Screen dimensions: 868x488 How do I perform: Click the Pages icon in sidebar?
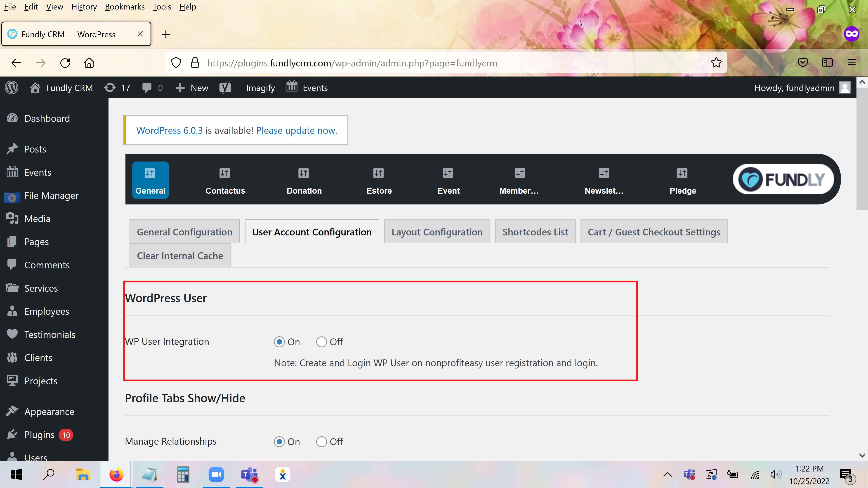(12, 242)
